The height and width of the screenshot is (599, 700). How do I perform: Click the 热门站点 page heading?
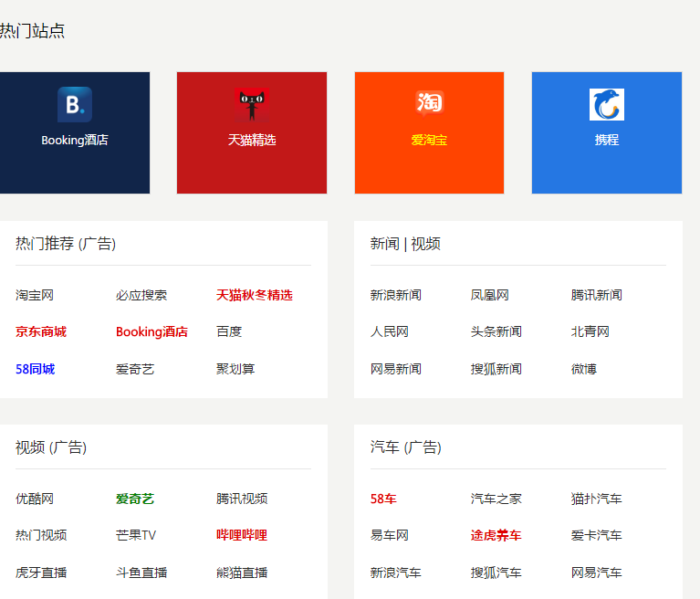point(32,31)
